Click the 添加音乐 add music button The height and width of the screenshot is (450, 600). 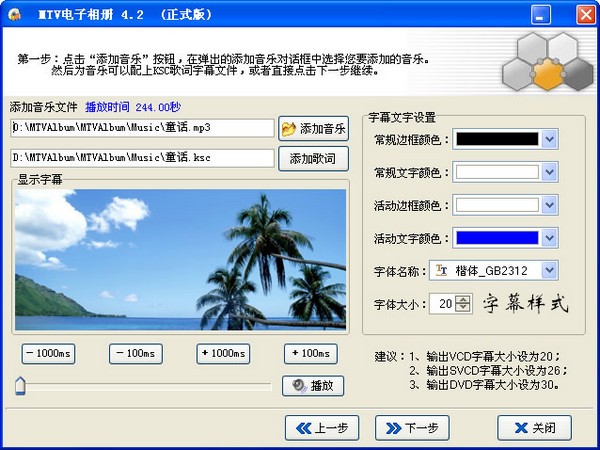coord(313,129)
